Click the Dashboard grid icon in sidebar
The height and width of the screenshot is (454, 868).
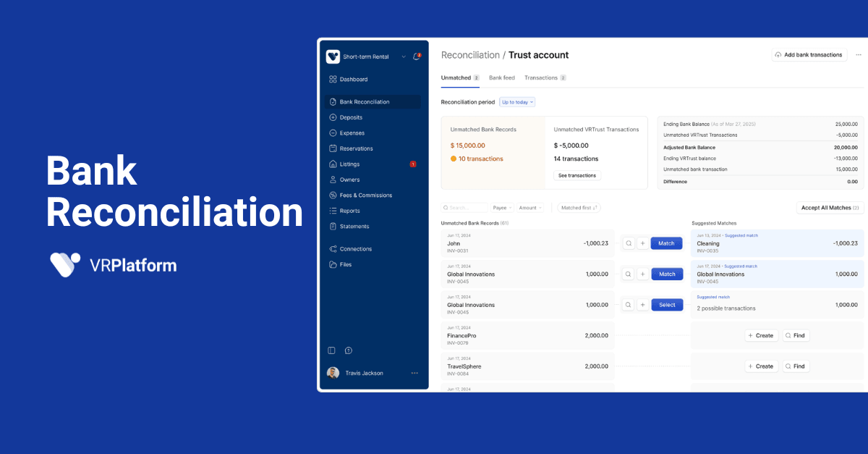coord(333,80)
